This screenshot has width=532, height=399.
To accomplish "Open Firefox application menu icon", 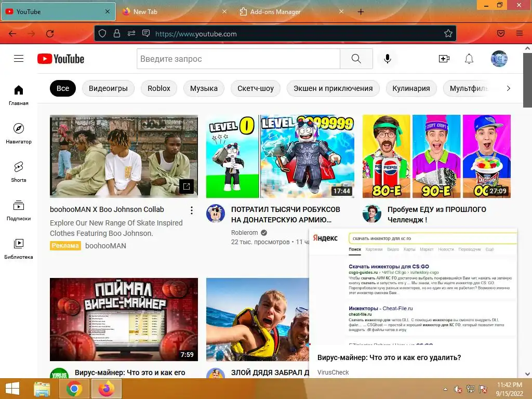I will [x=520, y=33].
